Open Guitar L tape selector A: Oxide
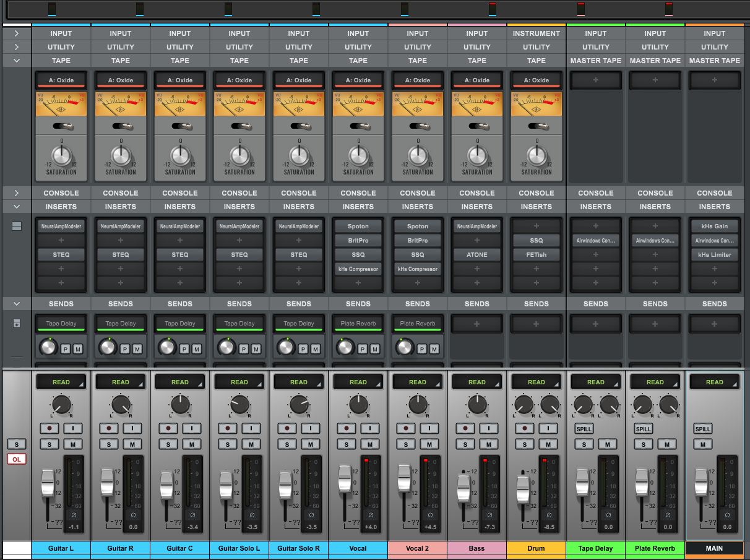This screenshot has width=750, height=560. point(61,80)
